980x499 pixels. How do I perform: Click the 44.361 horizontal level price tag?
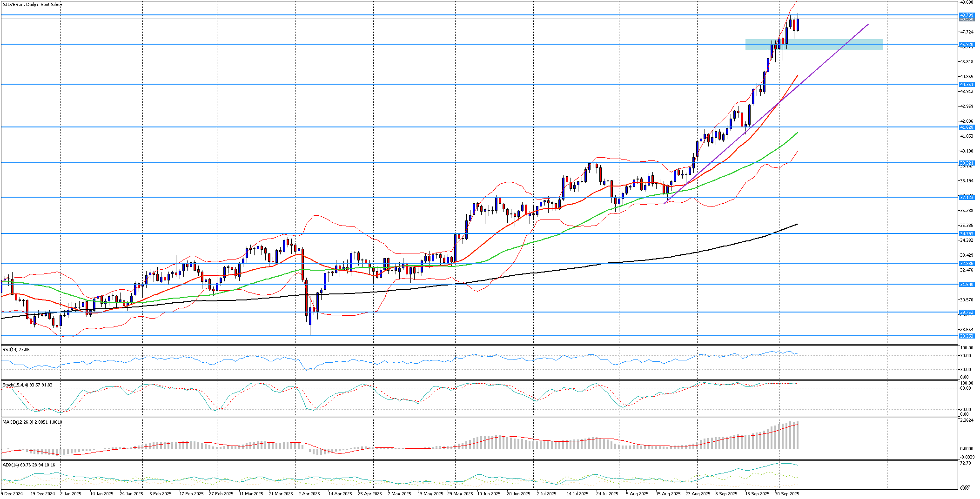(x=967, y=85)
